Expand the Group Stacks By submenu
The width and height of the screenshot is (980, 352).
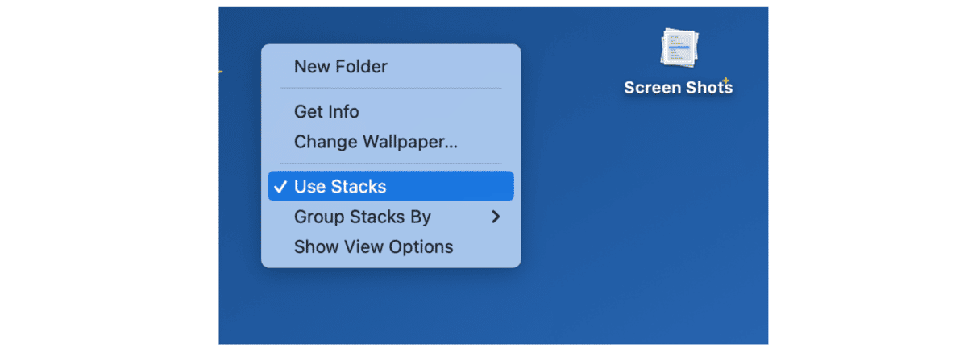(x=363, y=217)
